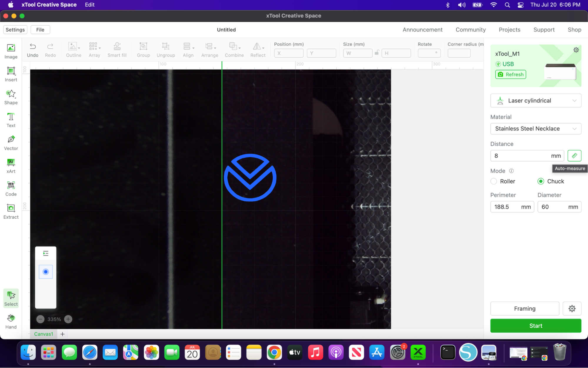Click the Redo arrow
Viewport: 588px width, 368px height.
click(x=50, y=50)
